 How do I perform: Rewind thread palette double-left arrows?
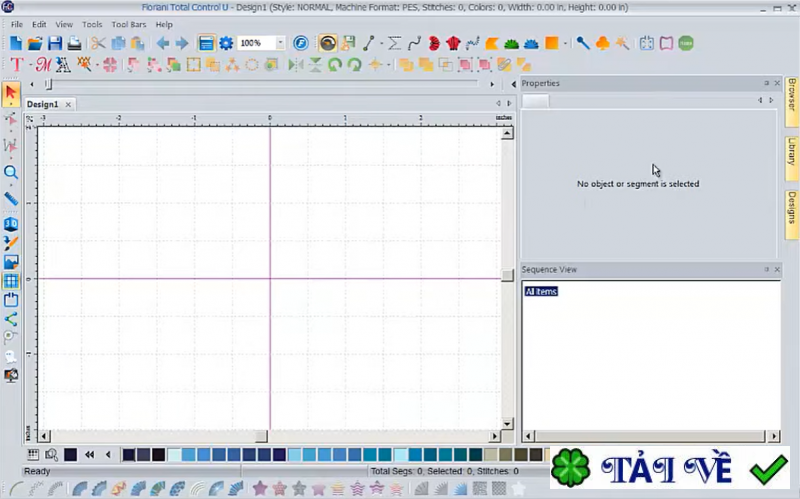coord(89,454)
